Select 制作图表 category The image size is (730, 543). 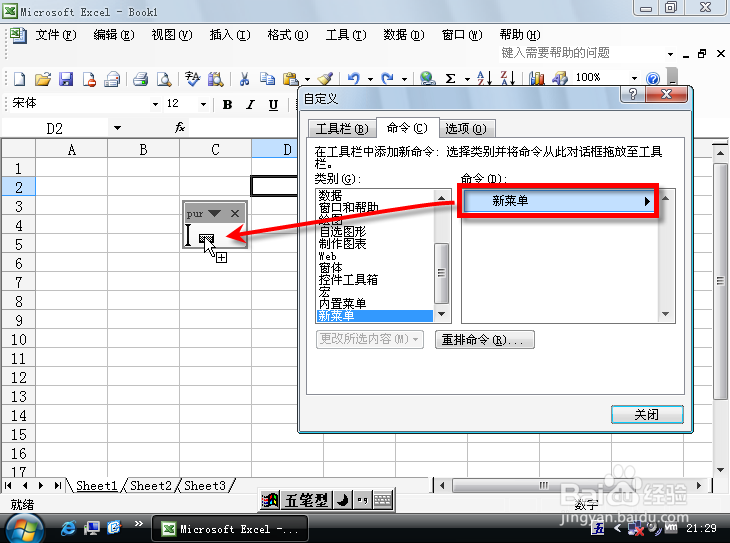(374, 244)
